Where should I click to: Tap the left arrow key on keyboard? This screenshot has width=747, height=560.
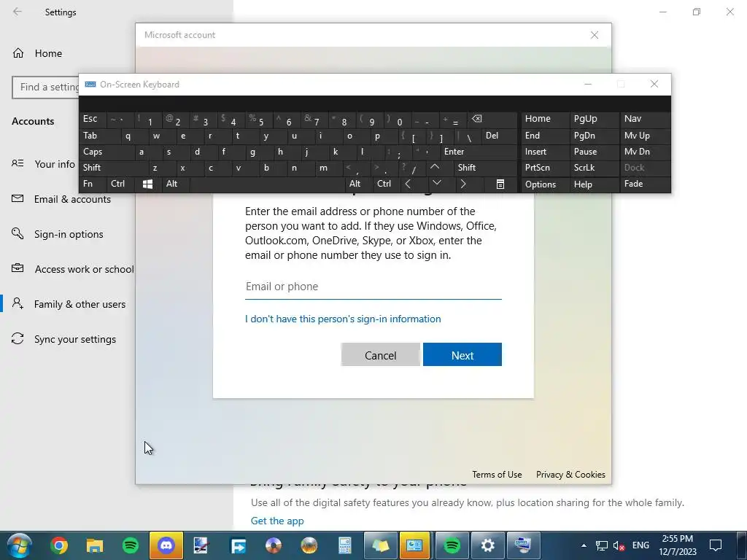408,184
